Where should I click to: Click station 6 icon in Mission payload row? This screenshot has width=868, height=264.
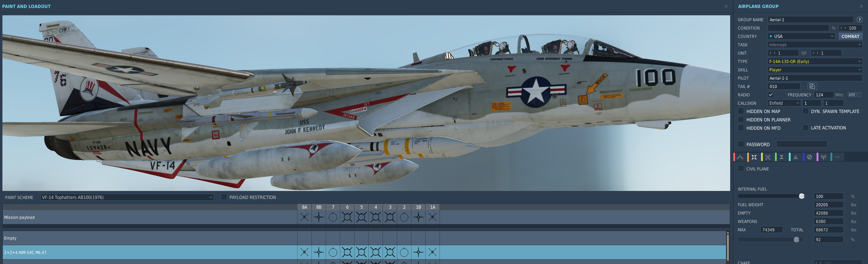click(347, 217)
